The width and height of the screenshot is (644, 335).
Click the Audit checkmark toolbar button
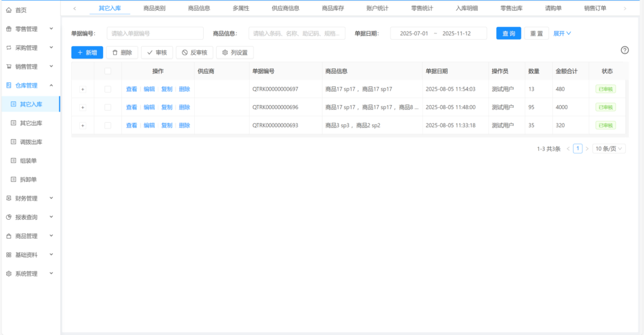tap(157, 53)
